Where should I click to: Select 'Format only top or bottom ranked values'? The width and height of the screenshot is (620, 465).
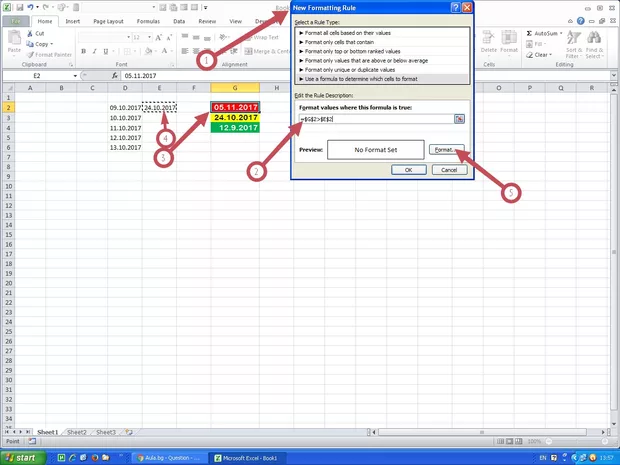point(382,51)
